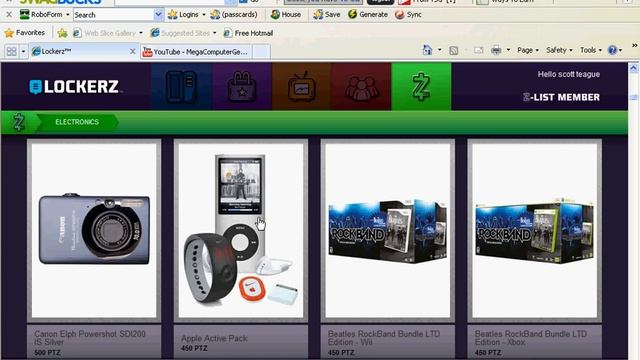Expand the Print dropdown arrow

click(x=508, y=50)
